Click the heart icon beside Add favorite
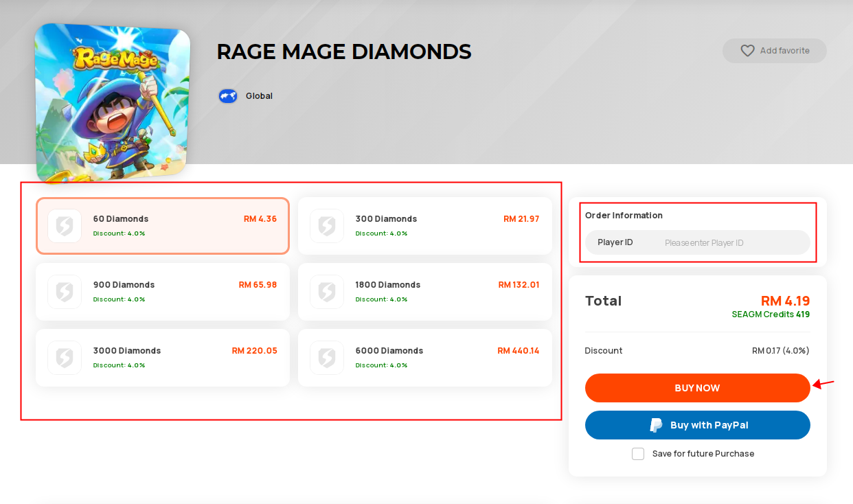Viewport: 853px width, 504px height. point(747,51)
